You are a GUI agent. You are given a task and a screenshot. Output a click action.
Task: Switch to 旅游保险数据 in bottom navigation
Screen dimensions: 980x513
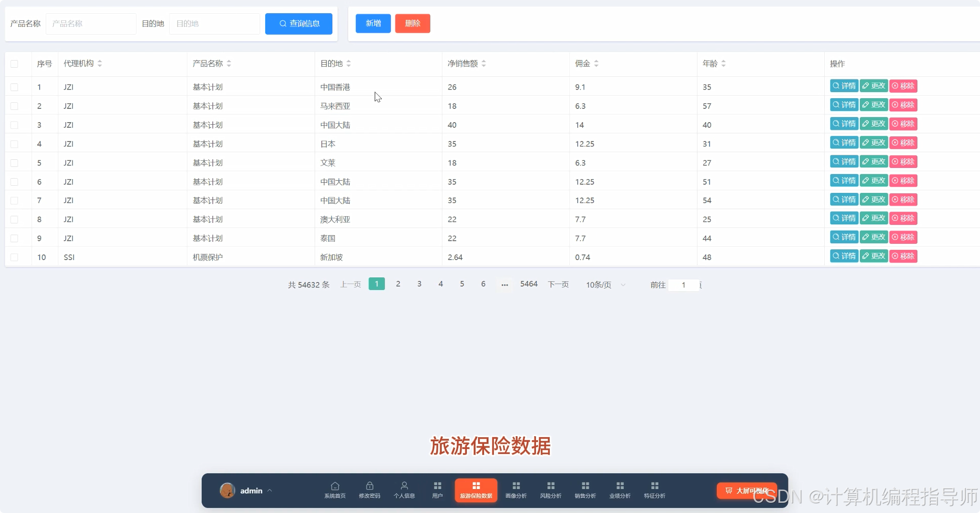(475, 490)
